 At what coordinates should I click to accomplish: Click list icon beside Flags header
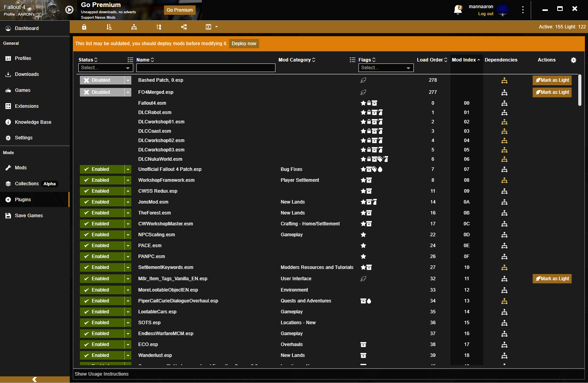[353, 60]
